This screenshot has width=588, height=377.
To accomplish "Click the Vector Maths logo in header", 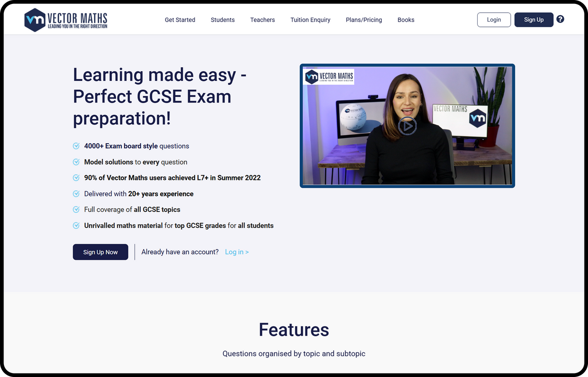I will point(66,20).
